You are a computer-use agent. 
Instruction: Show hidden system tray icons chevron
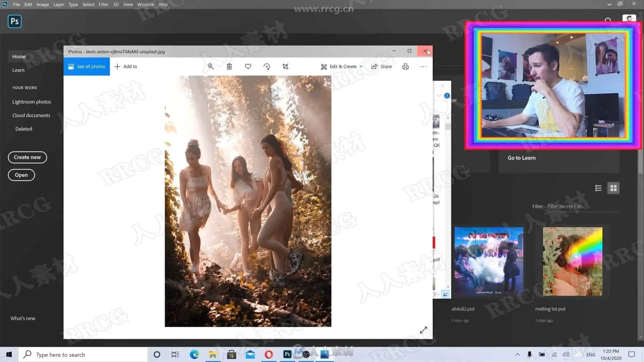click(x=518, y=354)
